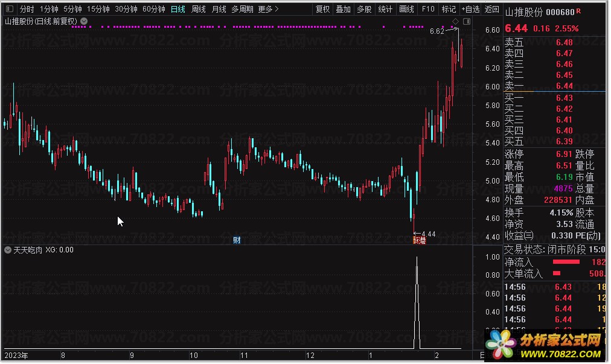Viewport: 611px width, 364px height.
Task: Click the 最低 6.19 value
Action: tap(564, 177)
